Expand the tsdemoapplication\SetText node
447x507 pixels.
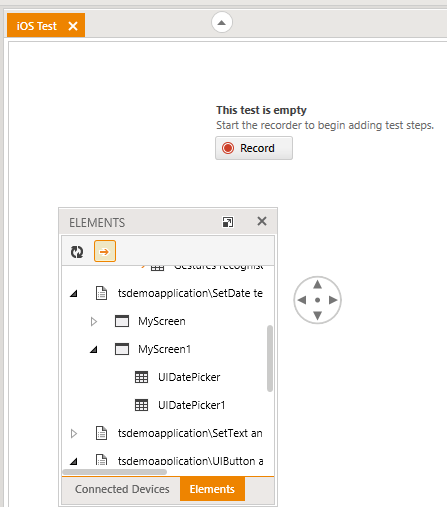coord(74,433)
